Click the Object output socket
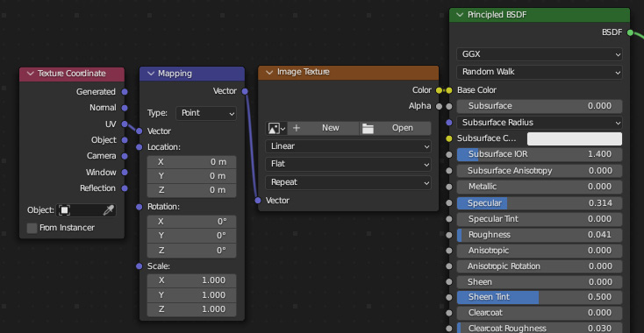 pyautogui.click(x=125, y=140)
